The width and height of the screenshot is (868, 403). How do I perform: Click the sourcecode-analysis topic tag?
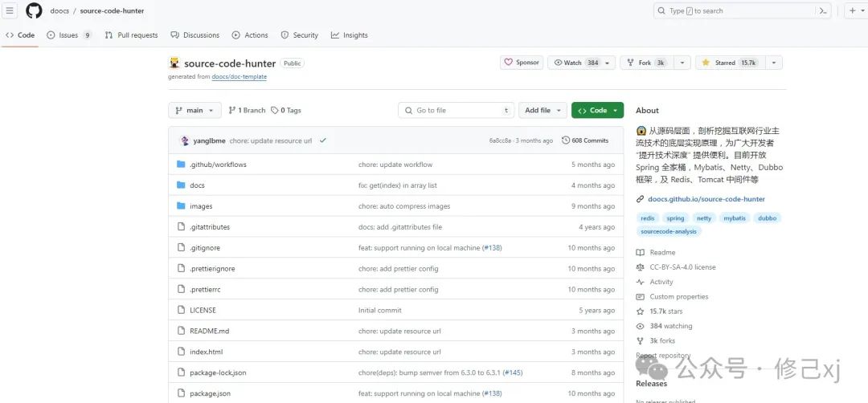669,232
